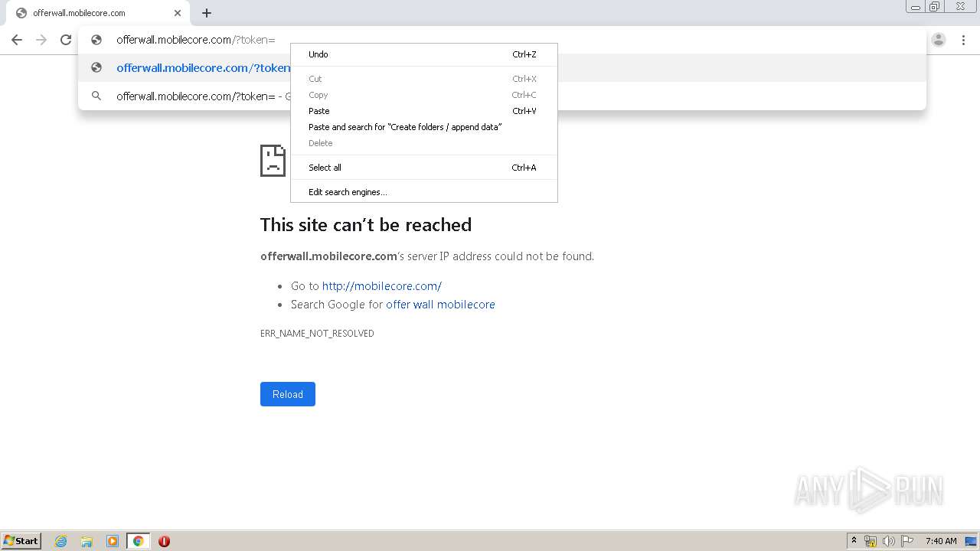Click the sad page error icon

[273, 161]
